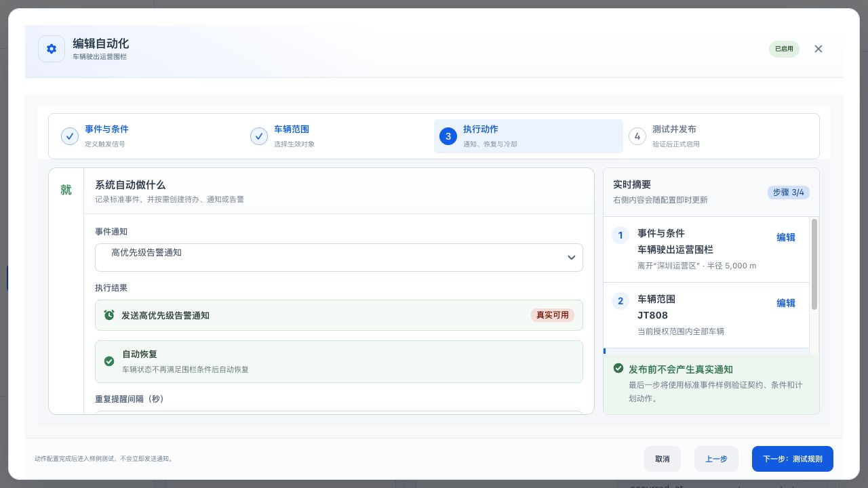Click 下一步：测试规则 button
The image size is (868, 488).
click(x=793, y=459)
